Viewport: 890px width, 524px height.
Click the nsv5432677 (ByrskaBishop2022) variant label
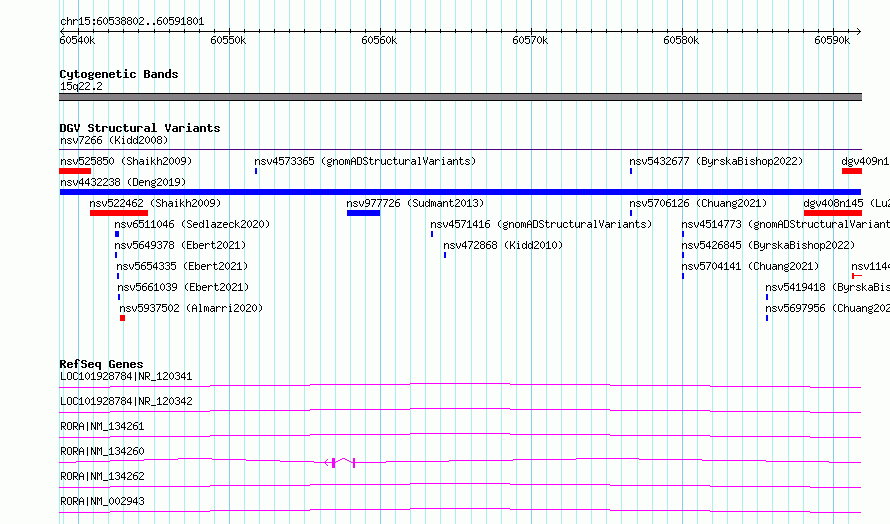716,161
